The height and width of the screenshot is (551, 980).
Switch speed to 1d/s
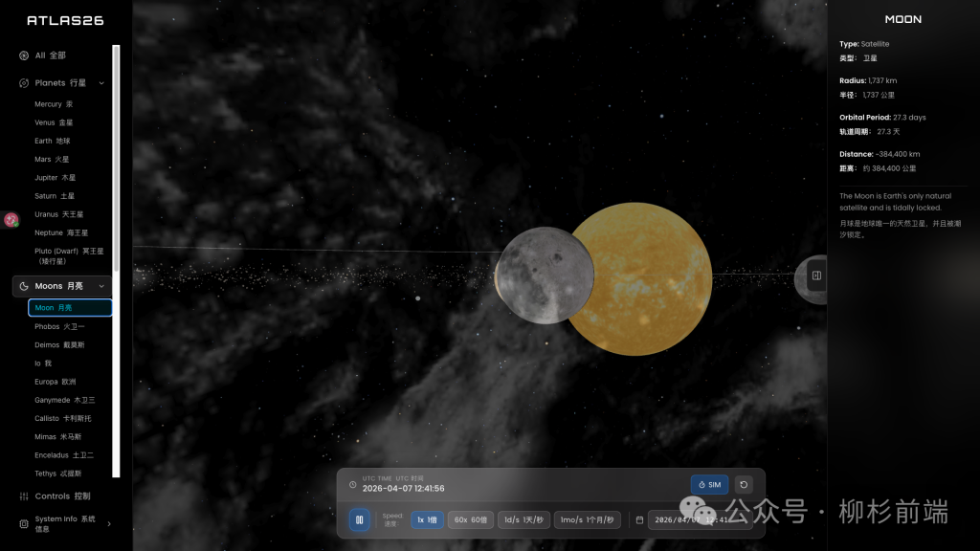(x=523, y=520)
